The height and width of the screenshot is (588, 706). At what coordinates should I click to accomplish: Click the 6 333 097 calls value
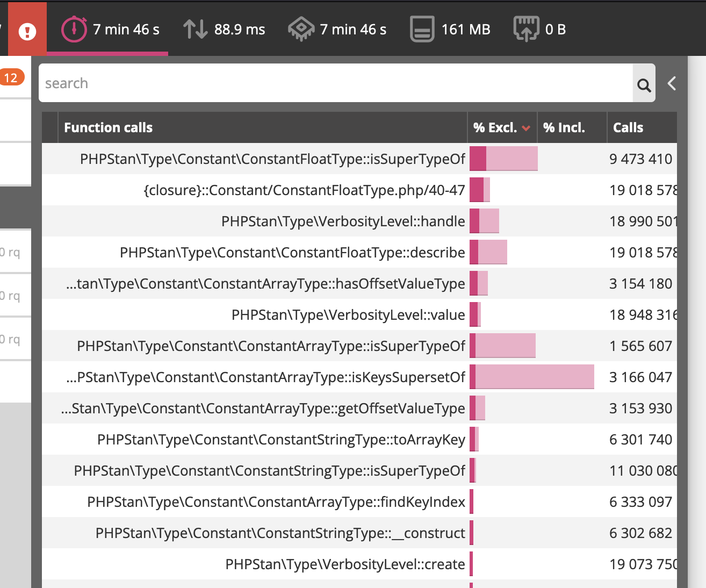[640, 502]
